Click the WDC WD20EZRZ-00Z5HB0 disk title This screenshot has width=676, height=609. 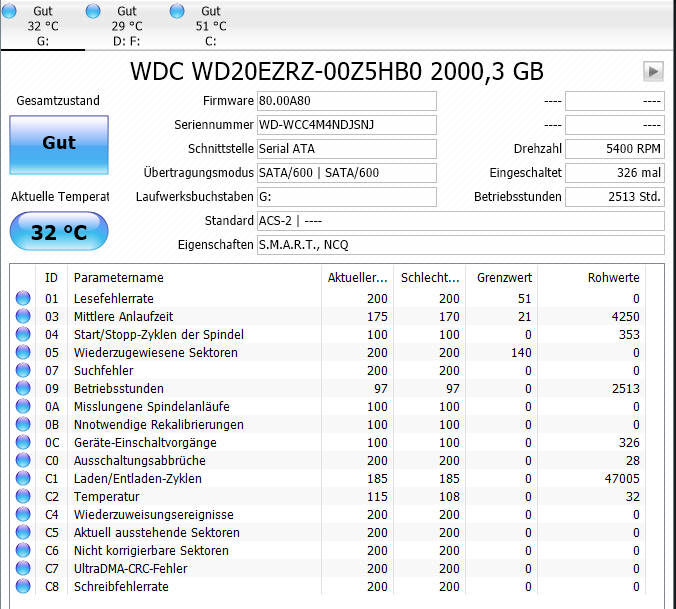336,72
